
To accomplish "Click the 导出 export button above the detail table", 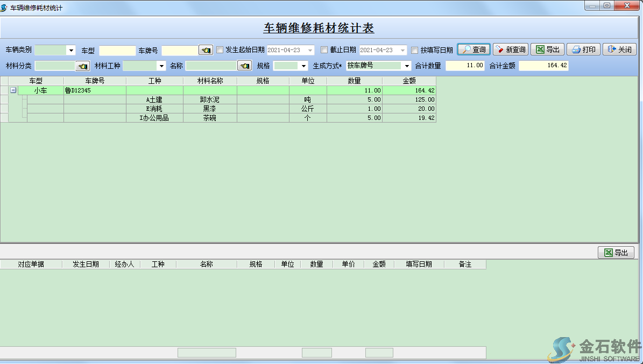I will pos(616,252).
